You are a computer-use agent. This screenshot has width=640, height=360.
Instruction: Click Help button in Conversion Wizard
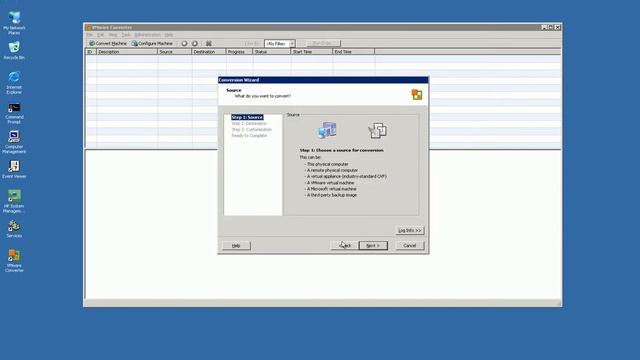(x=236, y=246)
